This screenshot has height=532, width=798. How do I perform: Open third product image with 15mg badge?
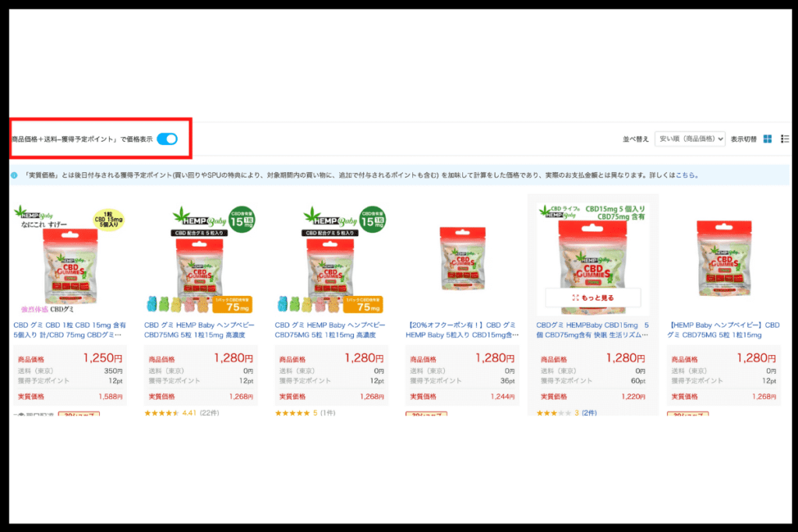tap(331, 259)
